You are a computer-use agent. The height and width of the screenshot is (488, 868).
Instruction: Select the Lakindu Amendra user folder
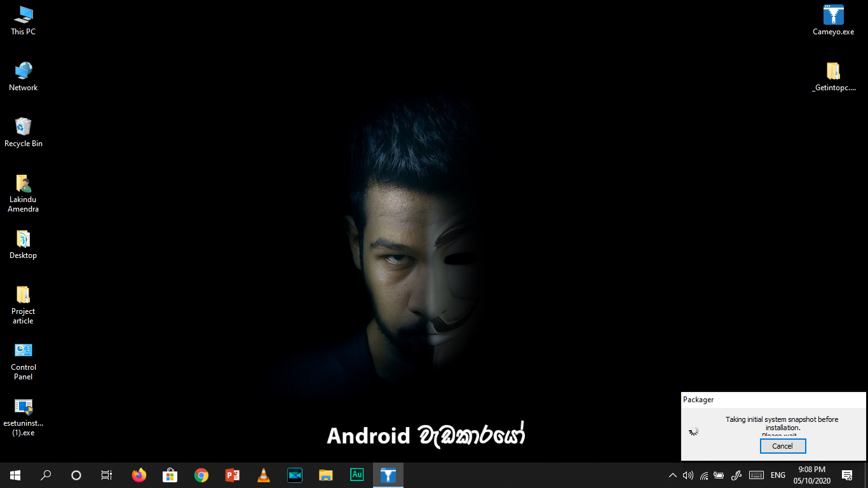pos(24,193)
